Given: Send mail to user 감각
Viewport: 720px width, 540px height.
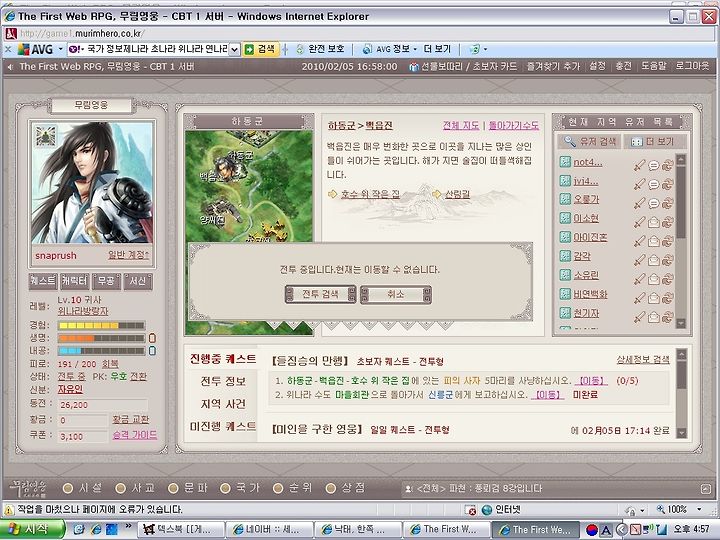Looking at the screenshot, I should pos(654,260).
